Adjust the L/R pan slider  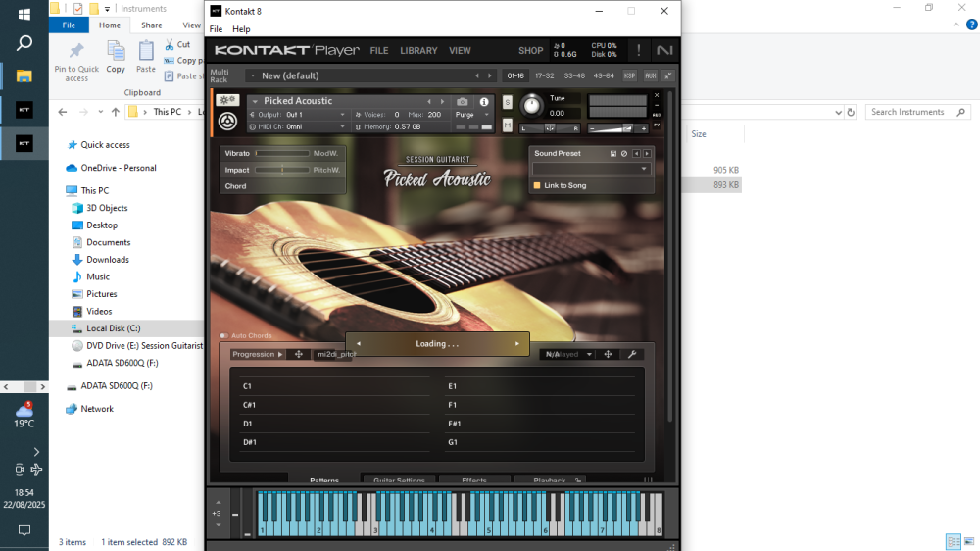click(550, 128)
